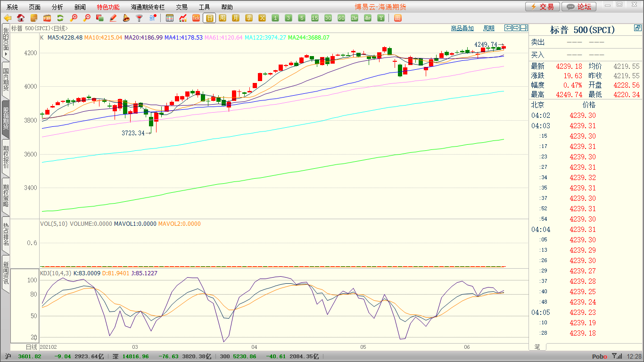The image size is (644, 362).
Task: Switch to the 热点排名 sidebar tab
Action: (x=6, y=234)
